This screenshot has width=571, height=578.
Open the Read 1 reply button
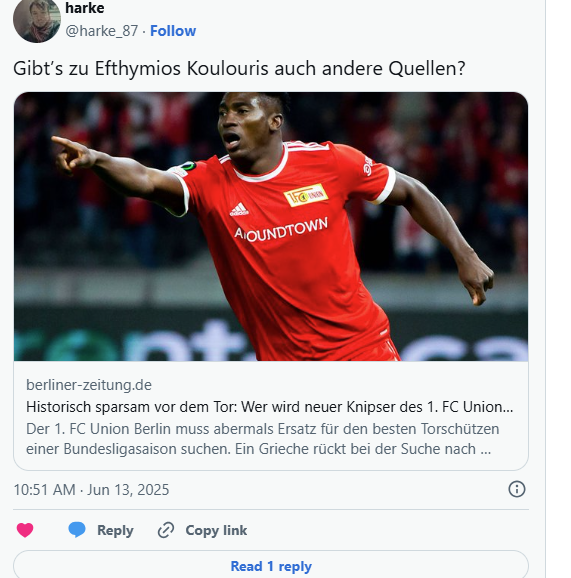[271, 564]
